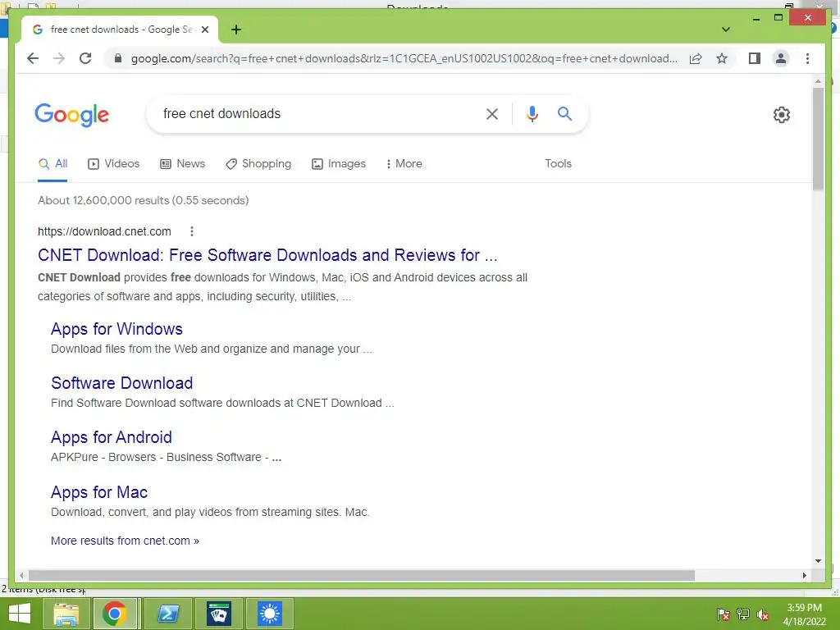Viewport: 840px width, 630px height.
Task: Expand the More search categories
Action: pyautogui.click(x=404, y=164)
